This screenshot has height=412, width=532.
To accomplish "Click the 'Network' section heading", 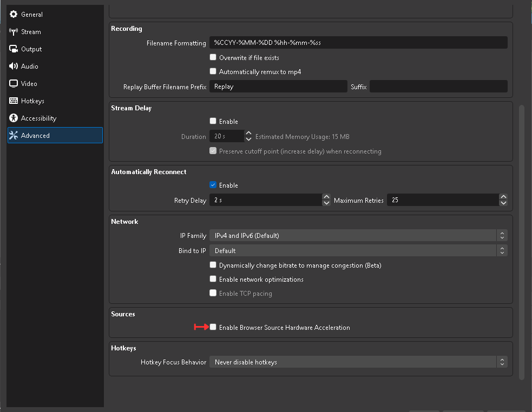I will tap(124, 222).
